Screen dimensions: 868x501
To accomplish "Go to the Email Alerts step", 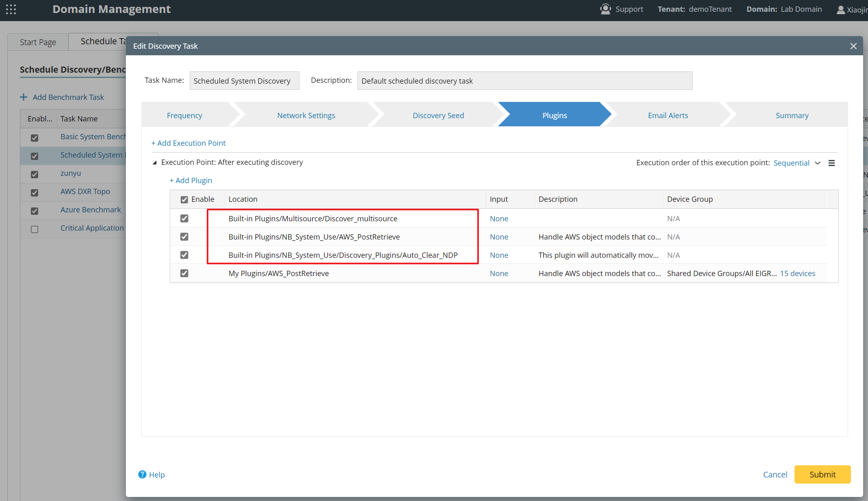I will tap(668, 115).
